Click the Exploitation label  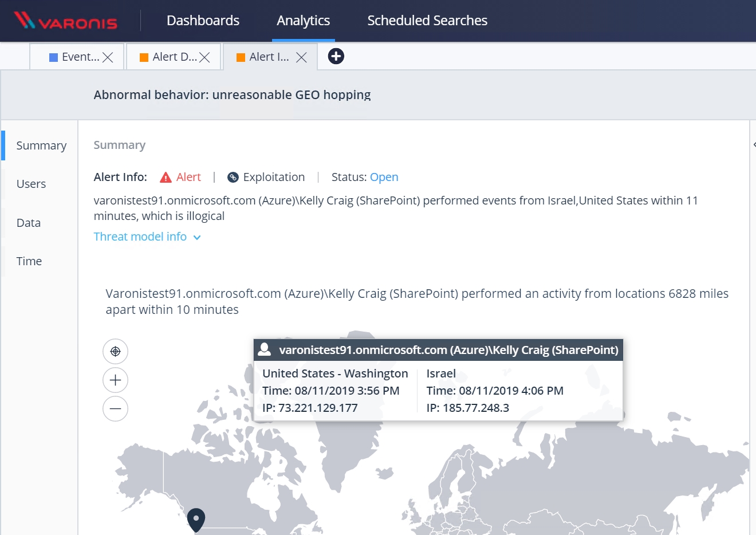(274, 177)
